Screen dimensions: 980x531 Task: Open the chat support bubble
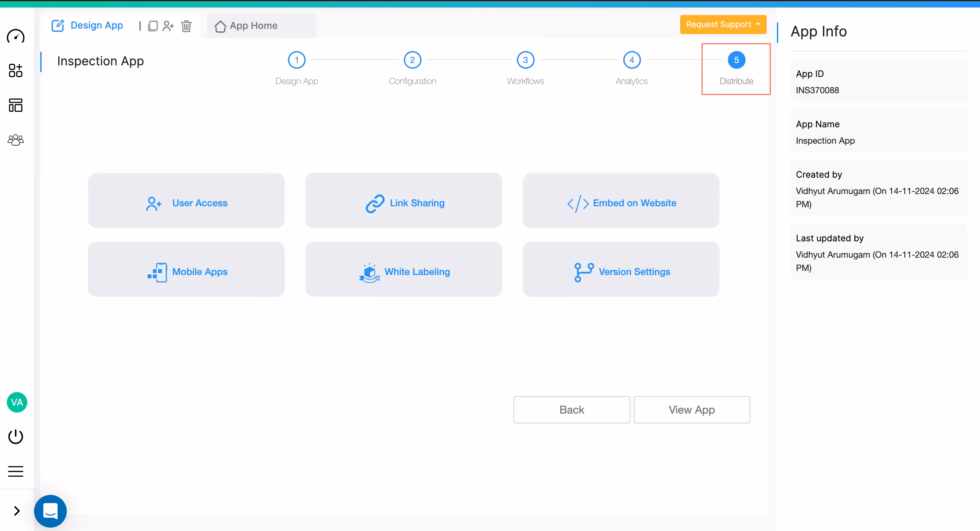[50, 511]
